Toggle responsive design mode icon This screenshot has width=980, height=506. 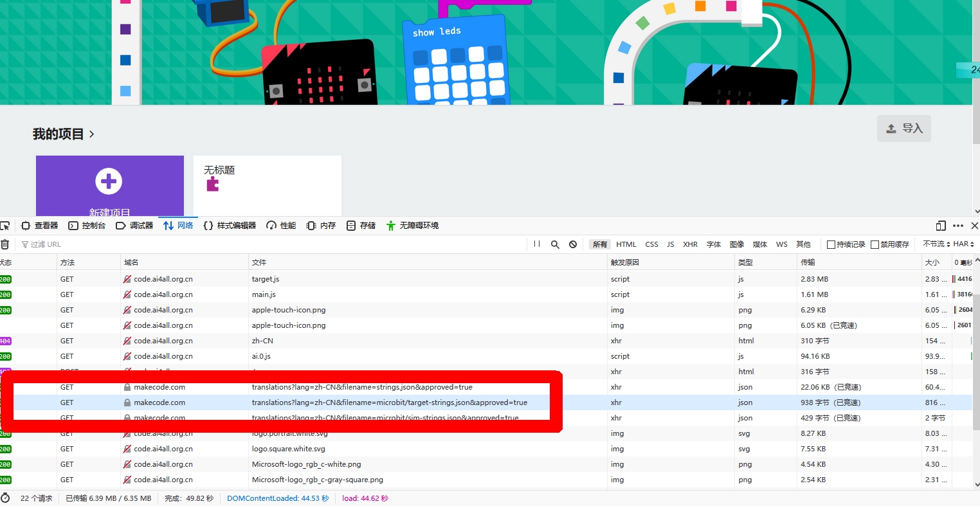(x=939, y=226)
